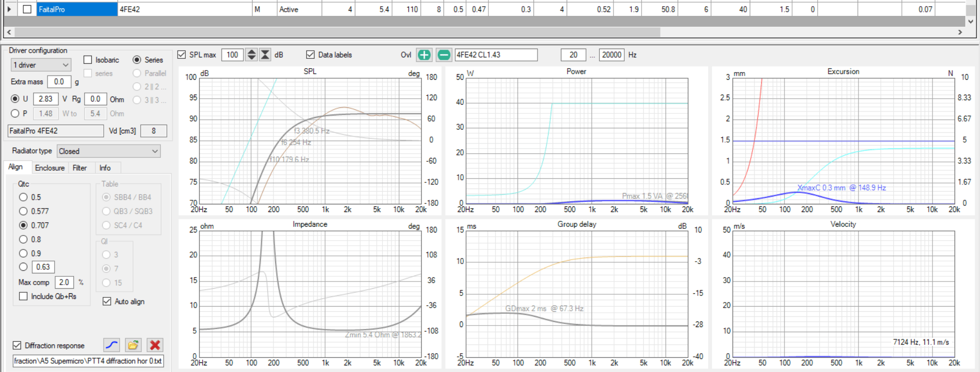The image size is (980, 372).
Task: Tick the FaitalPro row checkbox
Action: [x=27, y=9]
